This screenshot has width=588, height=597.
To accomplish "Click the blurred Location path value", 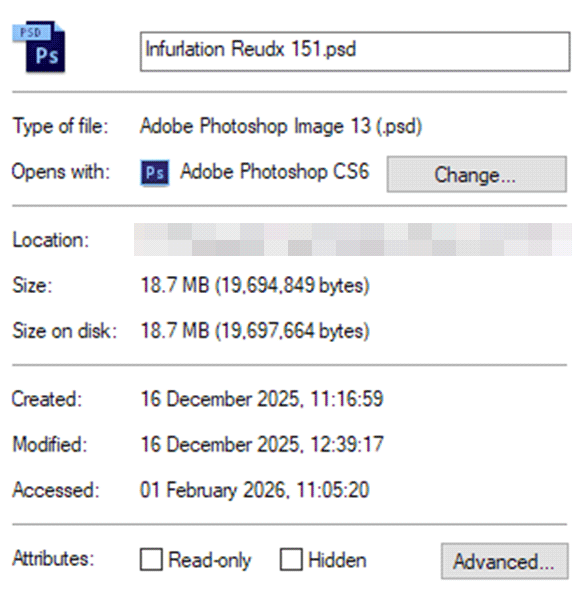I will click(x=353, y=239).
